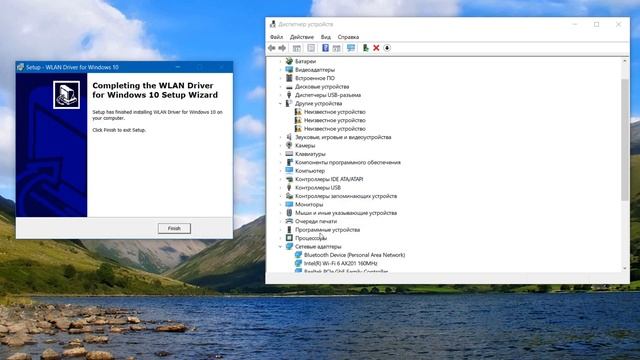
Task: Open the Файл menu
Action: point(276,37)
